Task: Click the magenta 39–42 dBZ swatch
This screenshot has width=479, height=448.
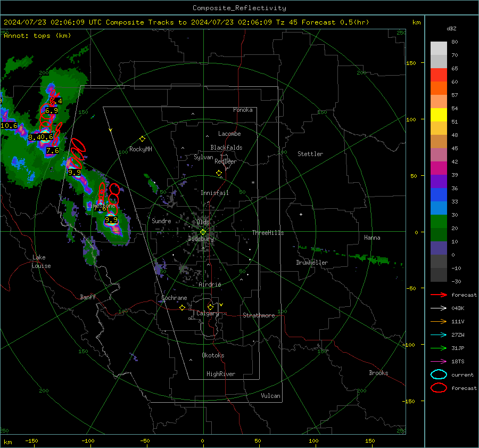Action: [439, 168]
